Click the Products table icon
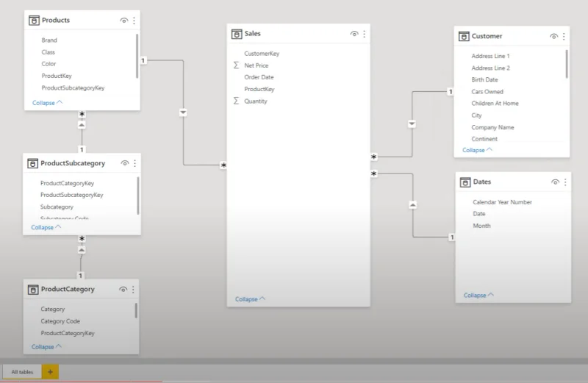 tap(34, 21)
